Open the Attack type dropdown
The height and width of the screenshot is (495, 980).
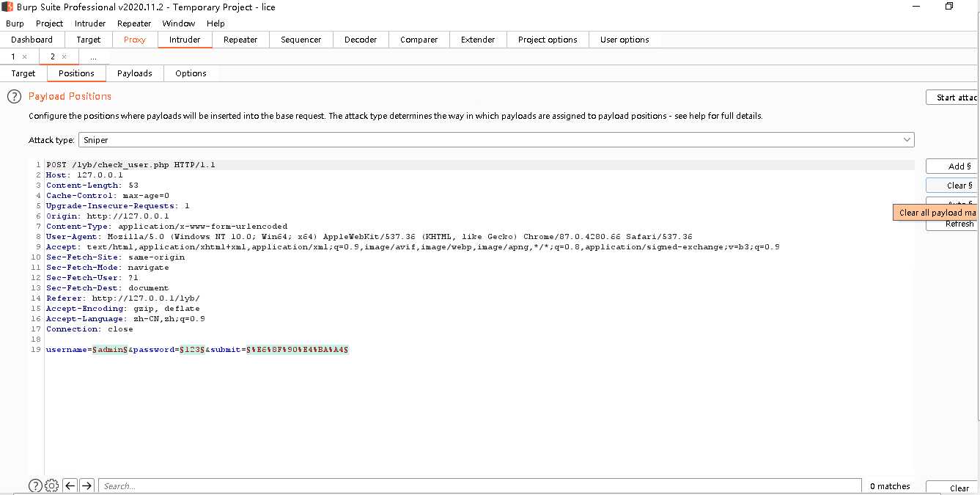pyautogui.click(x=496, y=140)
